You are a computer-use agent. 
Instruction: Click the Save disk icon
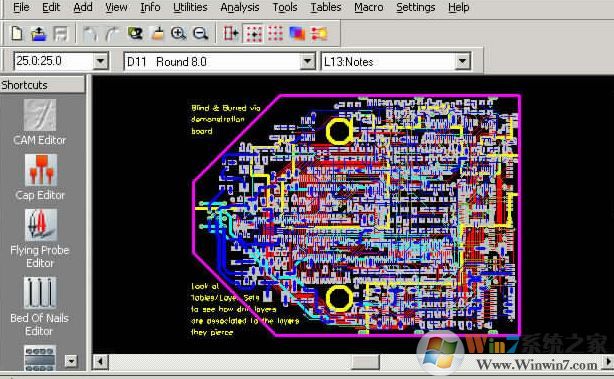[x=60, y=34]
